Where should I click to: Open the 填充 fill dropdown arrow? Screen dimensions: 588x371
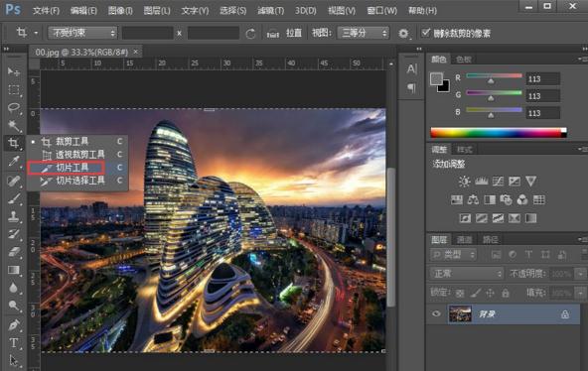click(580, 293)
